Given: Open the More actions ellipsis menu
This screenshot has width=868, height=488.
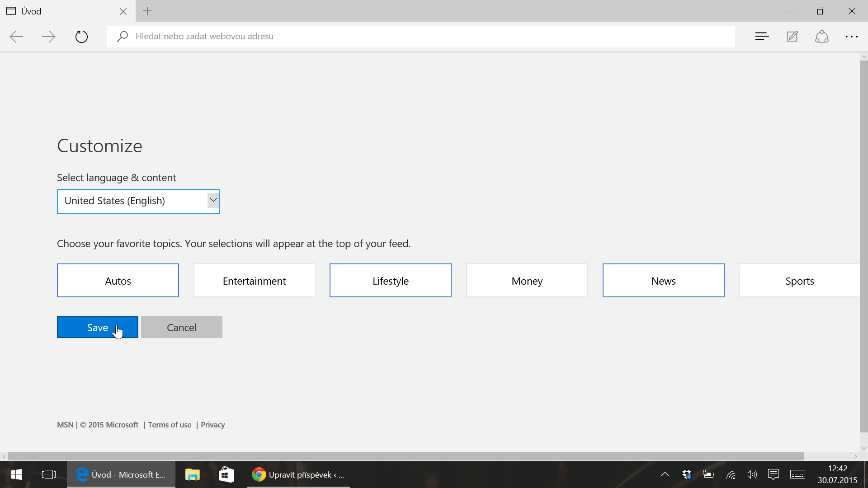Looking at the screenshot, I should (x=852, y=37).
